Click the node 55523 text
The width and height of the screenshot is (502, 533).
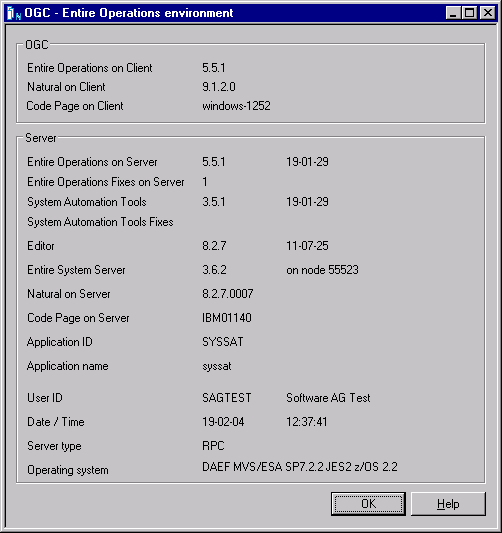coord(322,270)
